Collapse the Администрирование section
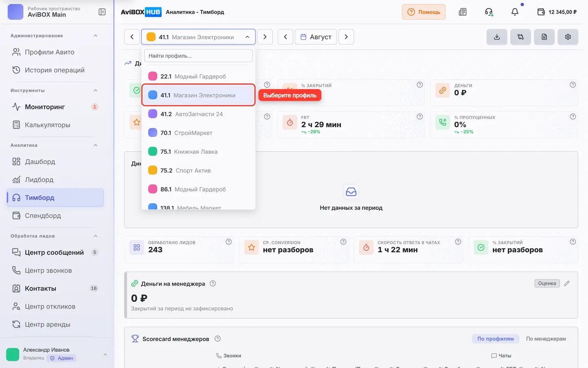This screenshot has width=588, height=368. pyautogui.click(x=96, y=36)
